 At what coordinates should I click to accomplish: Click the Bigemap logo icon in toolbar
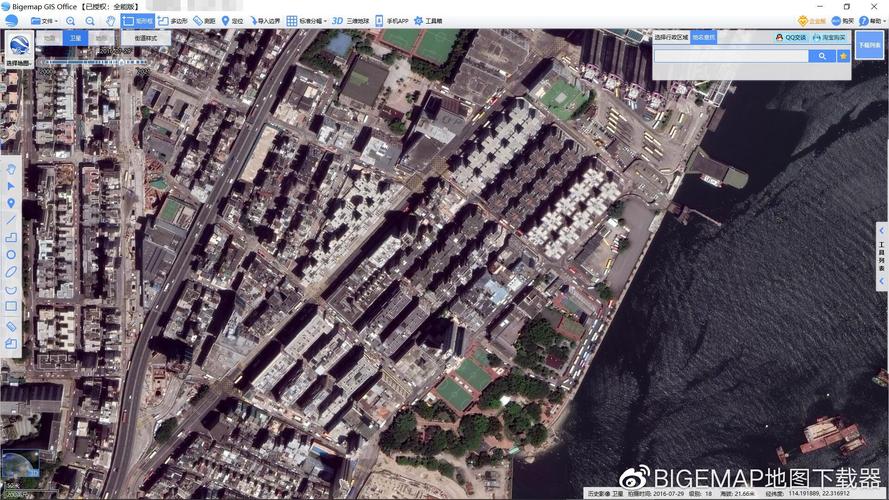pyautogui.click(x=11, y=21)
